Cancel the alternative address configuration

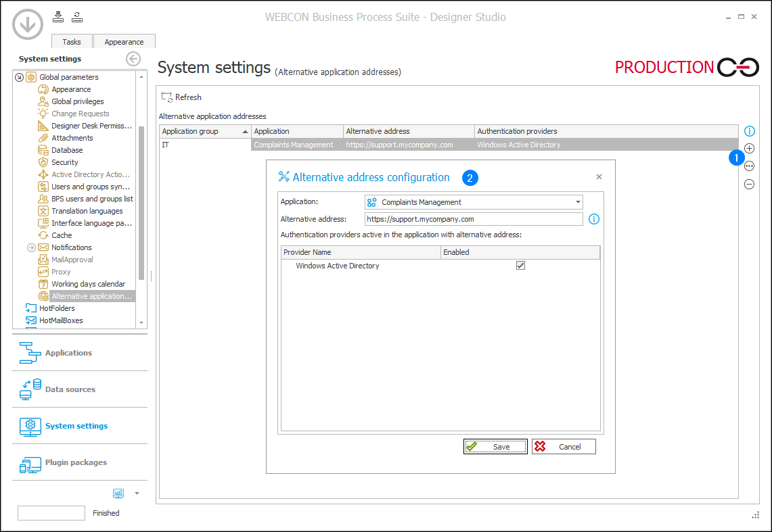(x=564, y=446)
